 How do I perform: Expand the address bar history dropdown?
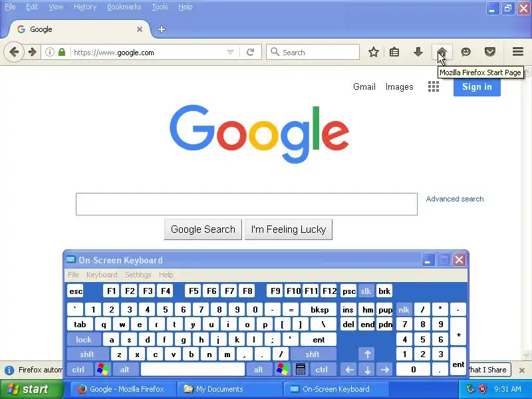pos(230,53)
